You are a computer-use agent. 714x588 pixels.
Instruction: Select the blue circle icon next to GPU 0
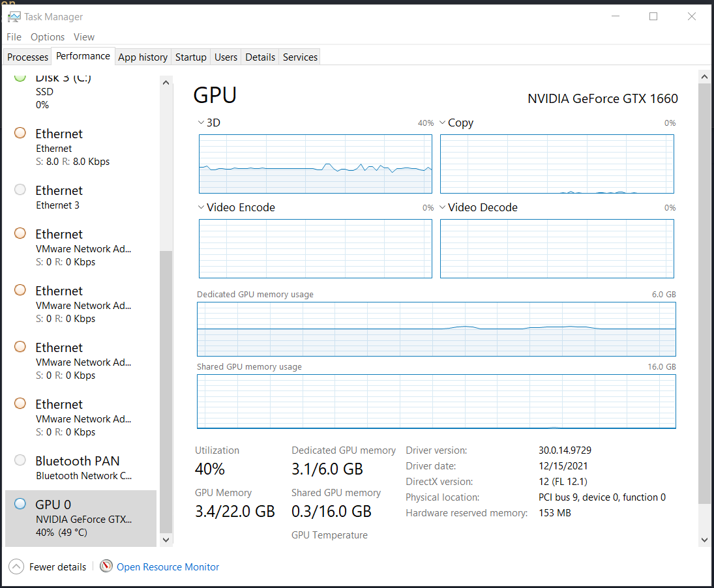20,503
